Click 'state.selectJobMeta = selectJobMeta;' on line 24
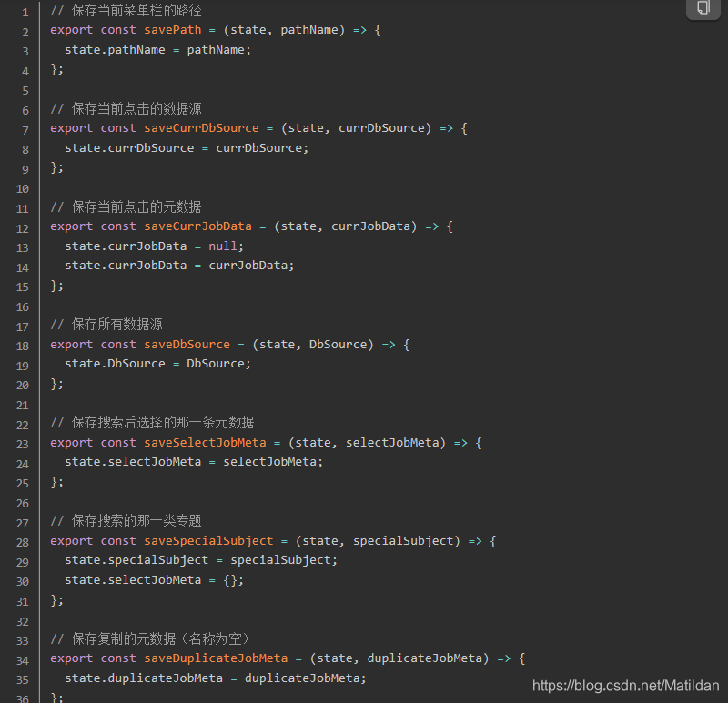This screenshot has width=728, height=703. (194, 462)
